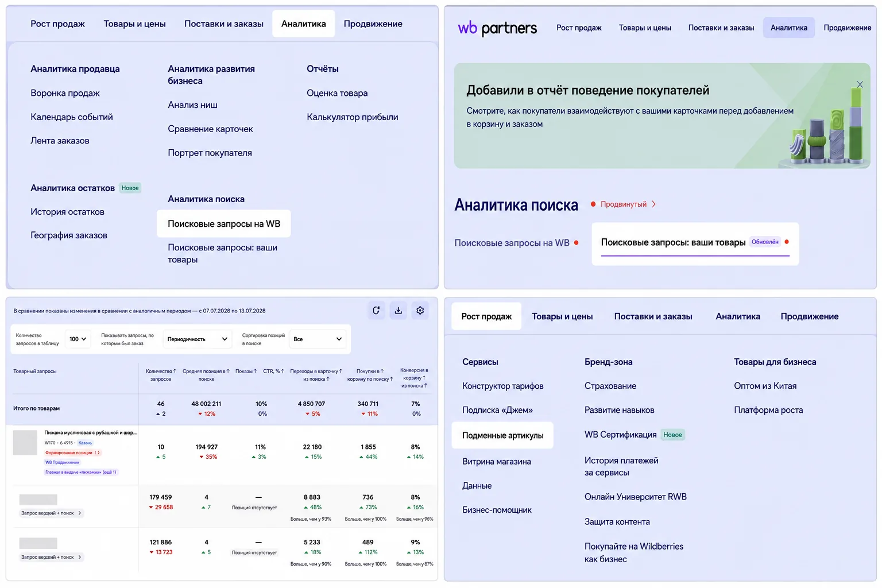This screenshot has height=588, width=882.
Task: Open WB Сертификация menu item
Action: click(x=620, y=435)
